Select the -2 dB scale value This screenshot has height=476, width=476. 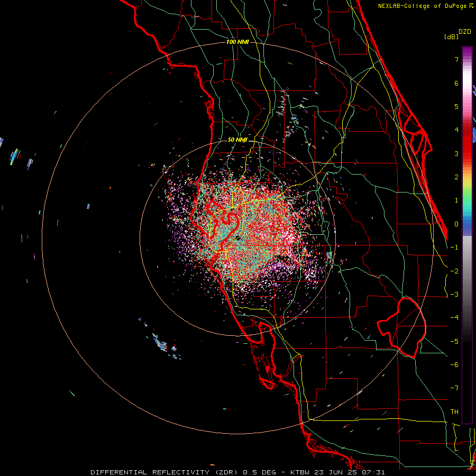(454, 271)
